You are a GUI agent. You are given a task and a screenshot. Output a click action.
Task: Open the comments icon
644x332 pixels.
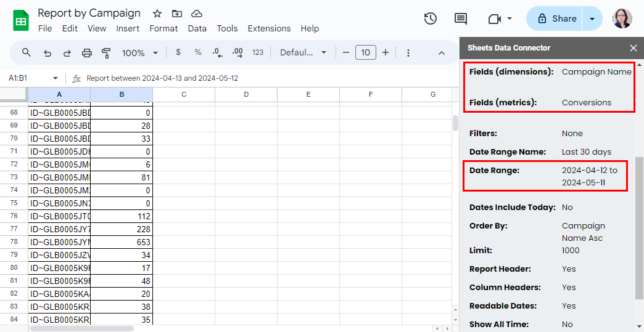(461, 18)
